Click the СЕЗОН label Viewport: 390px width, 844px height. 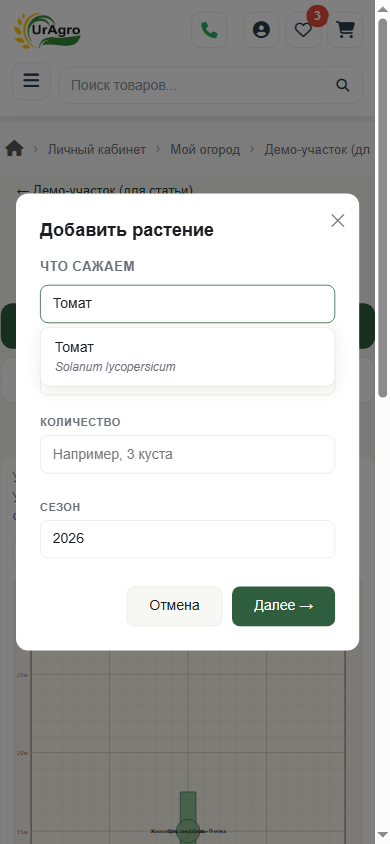(x=60, y=507)
